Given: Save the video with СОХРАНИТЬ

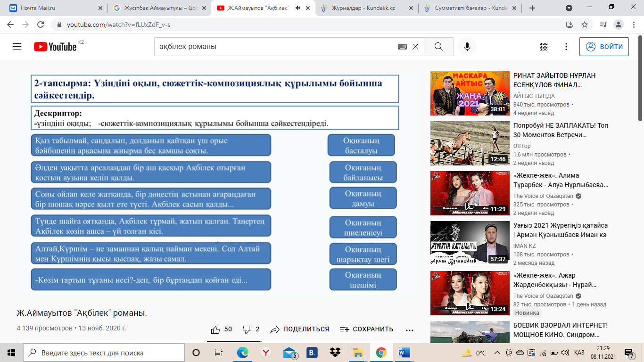Looking at the screenshot, I should point(366,329).
